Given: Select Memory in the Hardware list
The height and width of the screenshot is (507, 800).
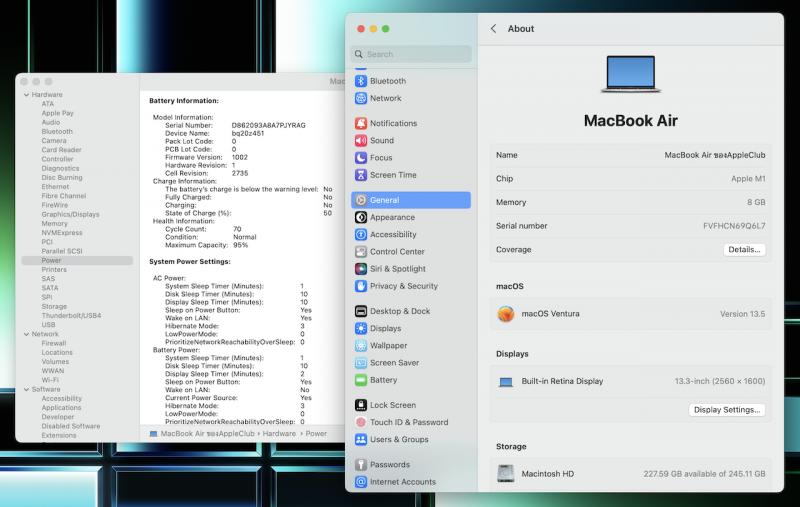Looking at the screenshot, I should pyautogui.click(x=54, y=223).
